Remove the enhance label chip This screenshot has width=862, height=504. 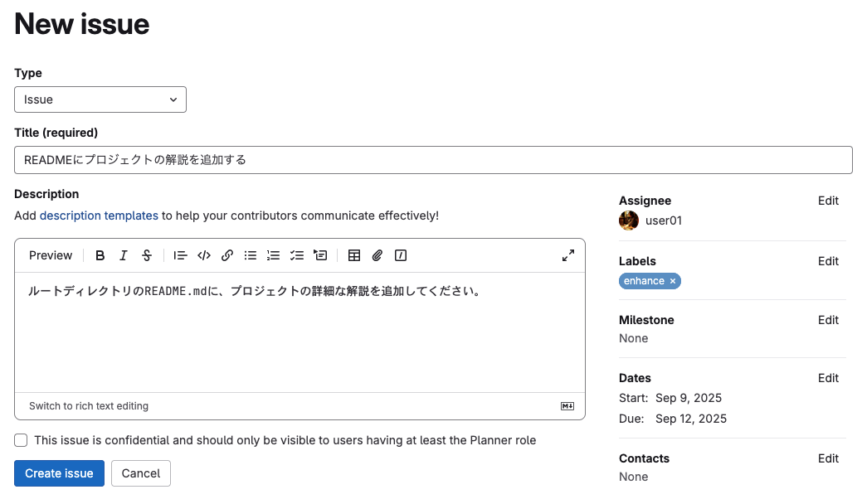(x=673, y=281)
